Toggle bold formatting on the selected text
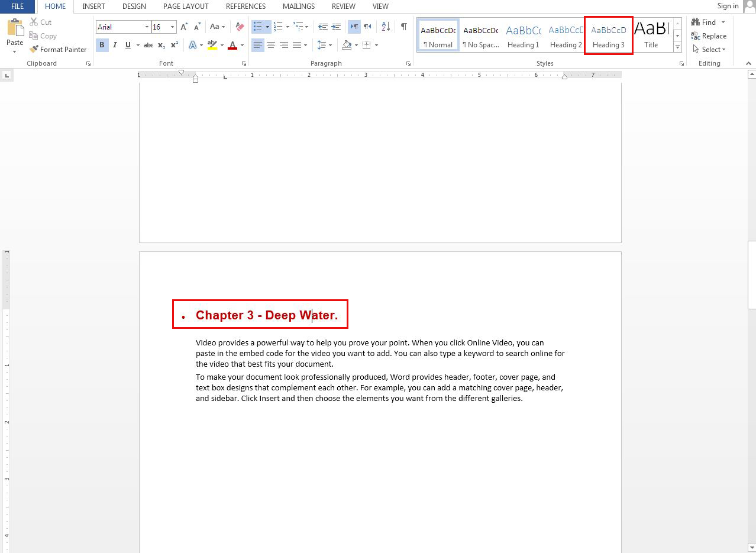This screenshot has height=553, width=756. pos(102,45)
